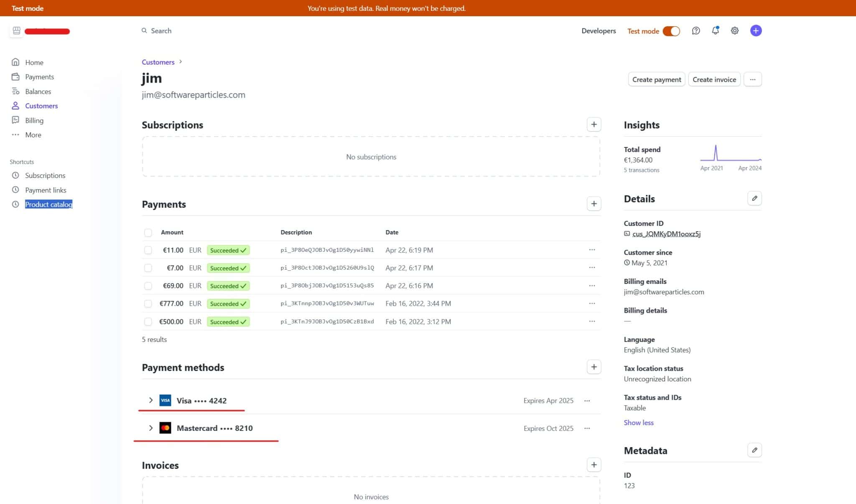Click the plus icon to add a subscription
The width and height of the screenshot is (856, 504).
point(594,124)
